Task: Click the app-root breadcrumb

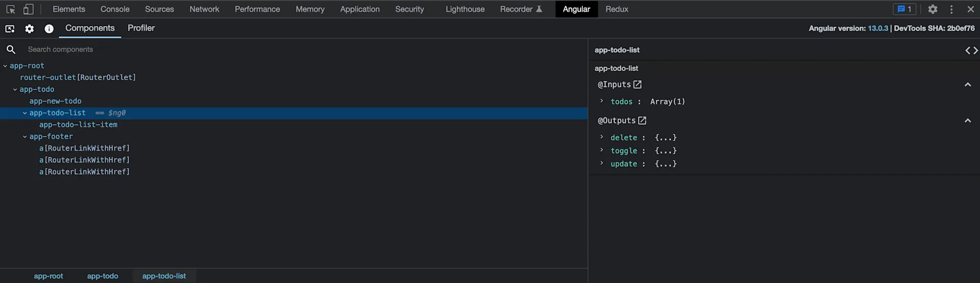Action: pyautogui.click(x=48, y=276)
